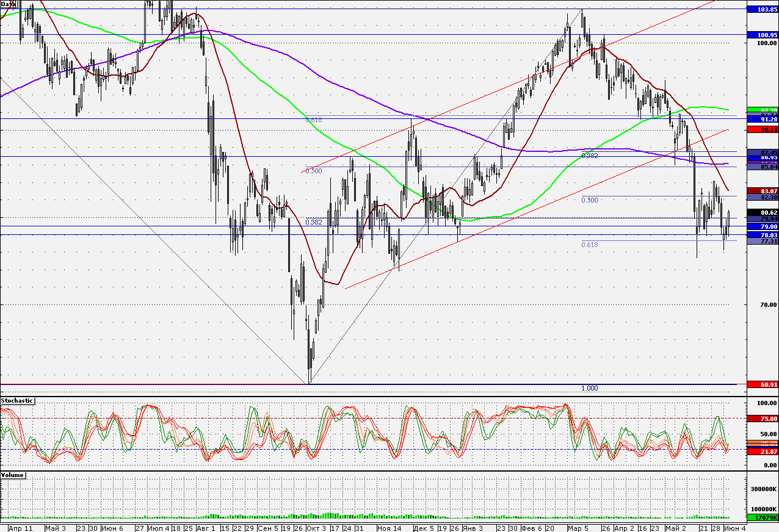Click the 1.000 Fibonacci level label
Screen dimensions: 779x532
[x=590, y=389]
